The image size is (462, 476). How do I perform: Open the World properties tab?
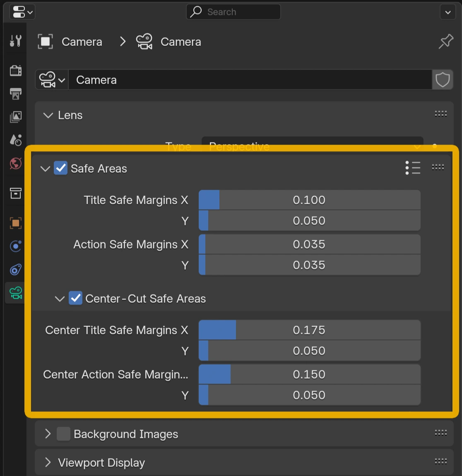(16, 164)
